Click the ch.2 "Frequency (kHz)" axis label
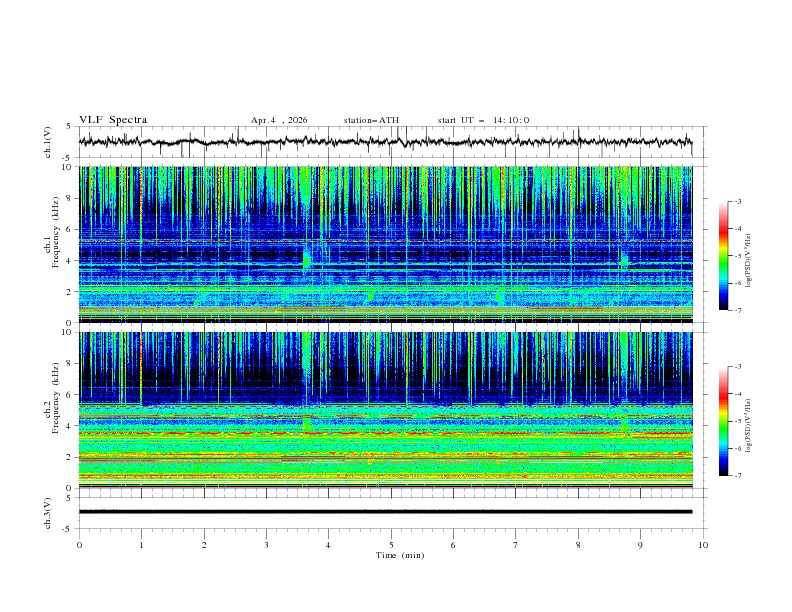Image resolution: width=792 pixels, height=612 pixels. point(56,397)
